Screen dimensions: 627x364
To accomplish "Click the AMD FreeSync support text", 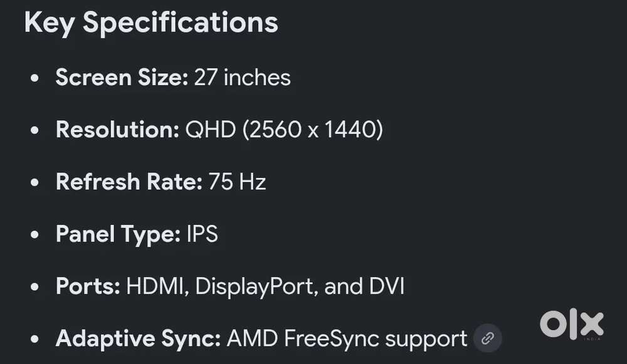I will tap(347, 339).
